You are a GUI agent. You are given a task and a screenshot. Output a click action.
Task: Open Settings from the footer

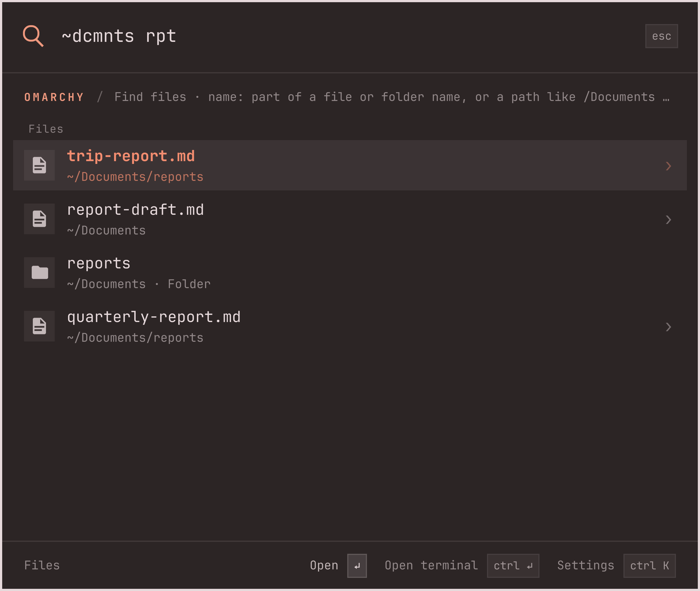pyautogui.click(x=585, y=565)
